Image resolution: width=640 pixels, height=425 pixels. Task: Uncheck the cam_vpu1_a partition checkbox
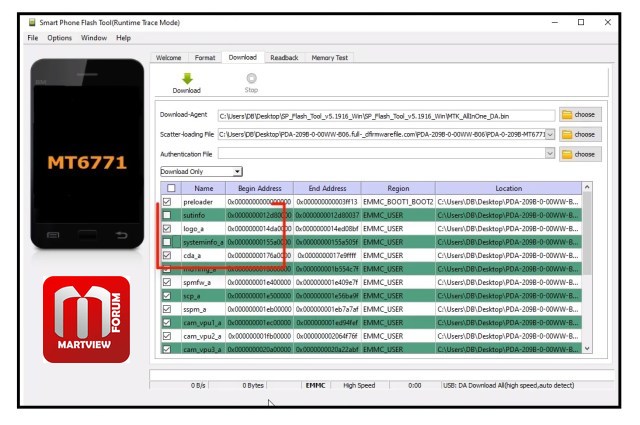[167, 323]
